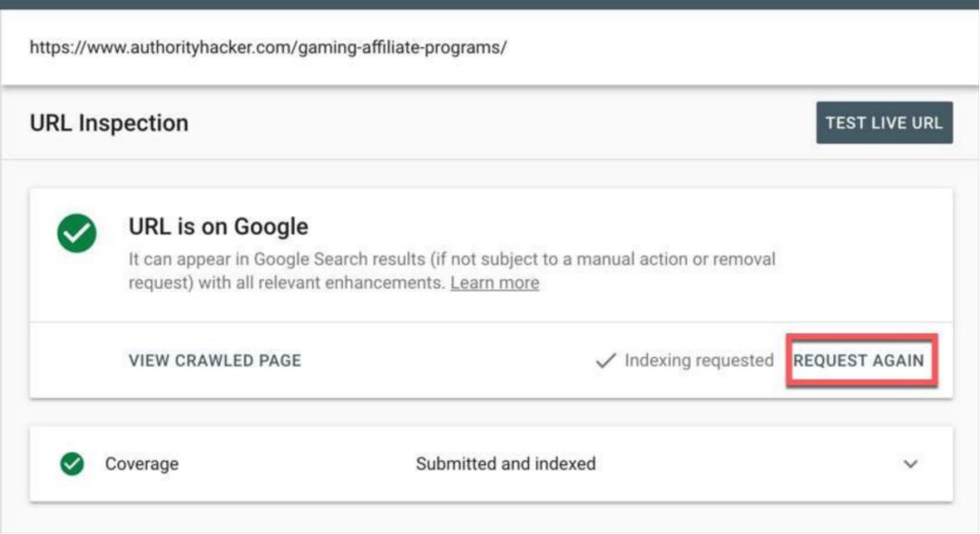Image resolution: width=980 pixels, height=534 pixels.
Task: Follow the Learn more link
Action: click(x=495, y=283)
